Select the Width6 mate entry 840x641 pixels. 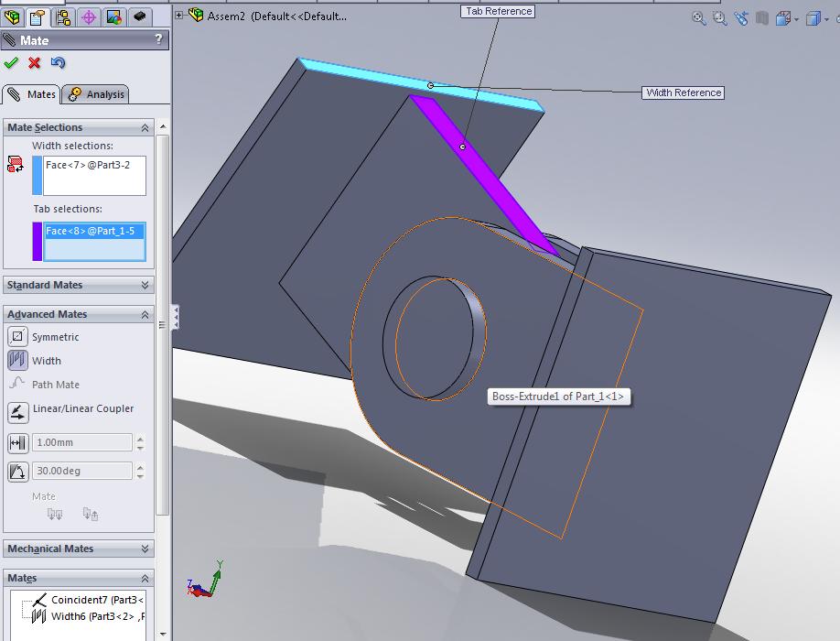point(97,616)
